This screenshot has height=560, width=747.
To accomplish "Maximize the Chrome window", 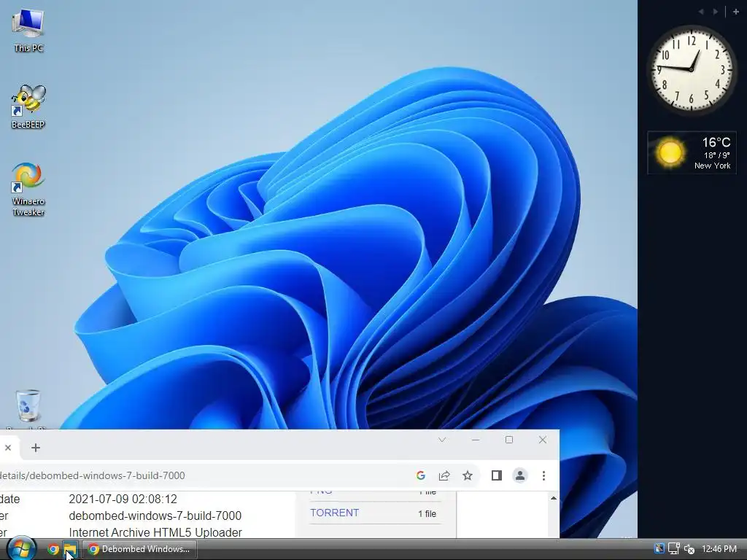I will point(508,440).
